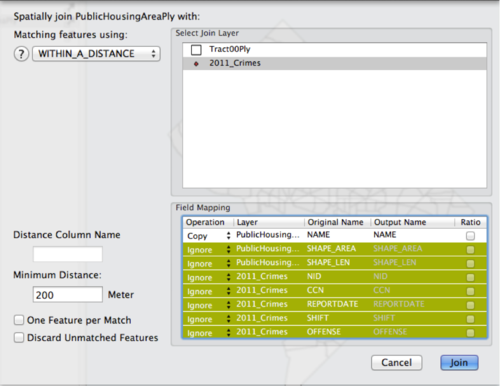500x386 pixels.
Task: Open help for matching features
Action: [21, 54]
